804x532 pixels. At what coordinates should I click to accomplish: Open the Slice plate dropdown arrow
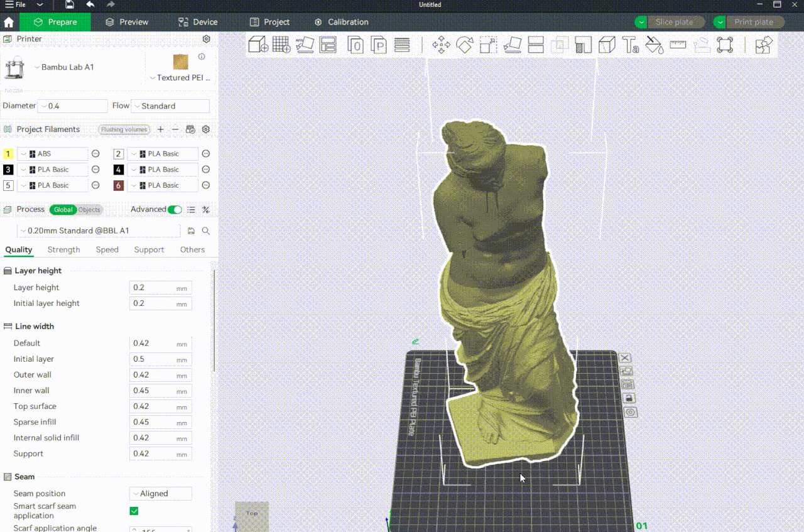click(x=641, y=22)
